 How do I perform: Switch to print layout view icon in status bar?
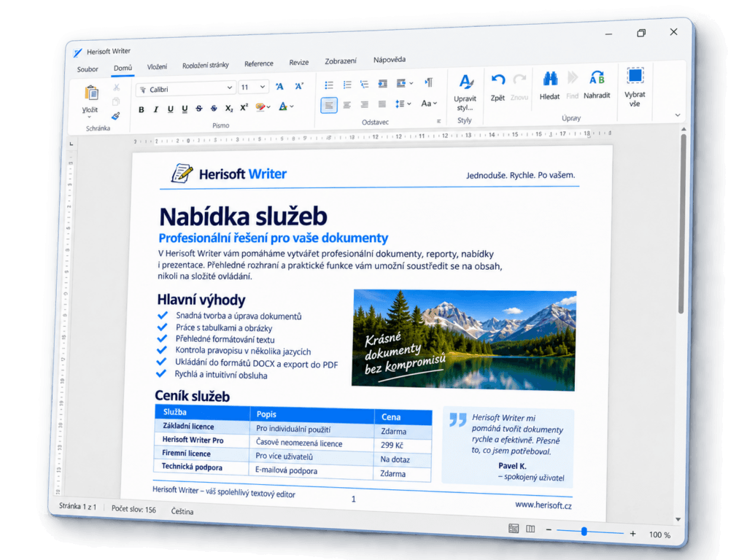coord(514,528)
